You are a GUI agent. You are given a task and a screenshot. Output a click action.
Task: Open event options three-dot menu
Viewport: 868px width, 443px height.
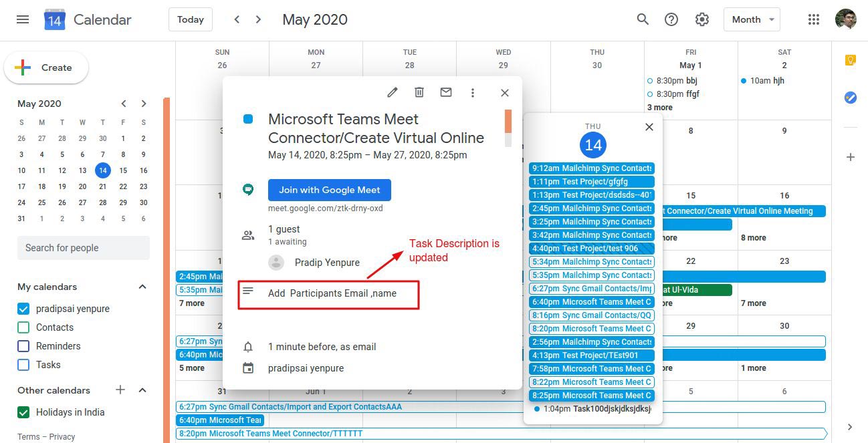[473, 93]
